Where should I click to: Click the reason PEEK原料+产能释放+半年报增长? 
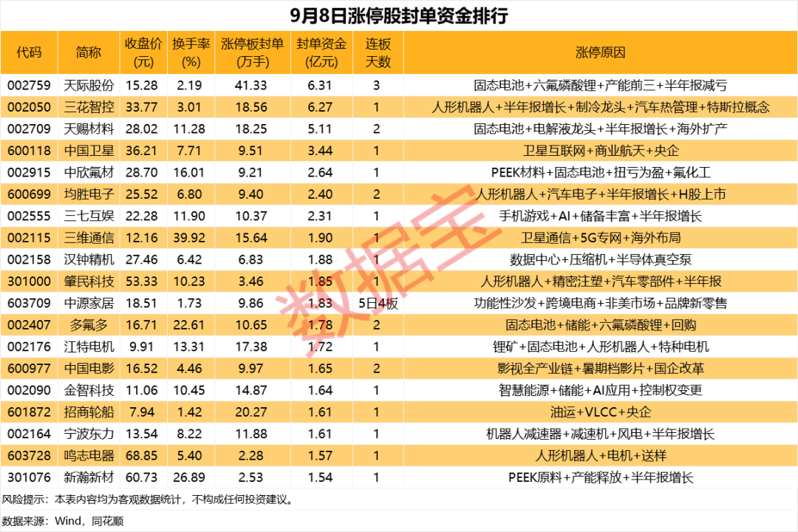pos(601,477)
